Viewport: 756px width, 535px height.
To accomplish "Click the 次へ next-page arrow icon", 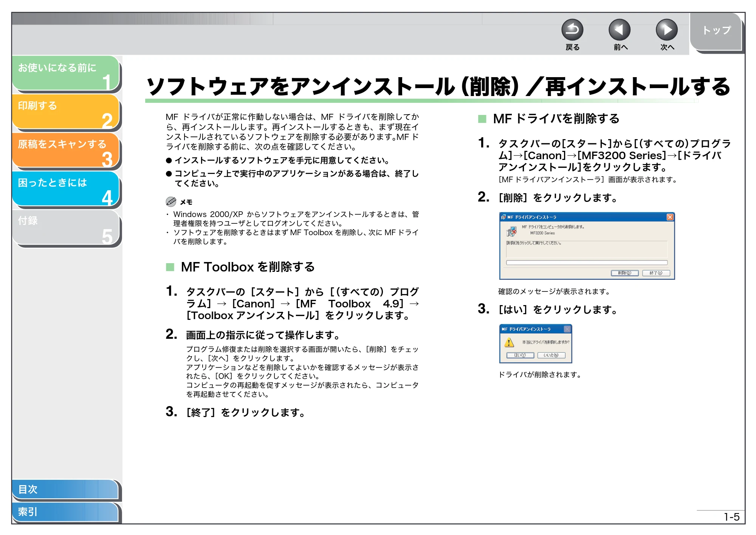I will coord(667,30).
